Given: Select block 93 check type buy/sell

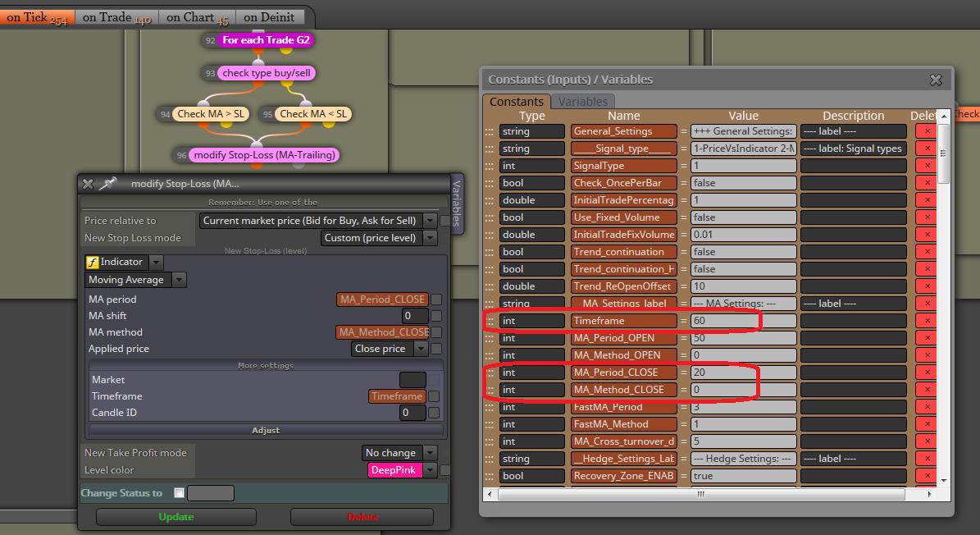Looking at the screenshot, I should [x=267, y=73].
